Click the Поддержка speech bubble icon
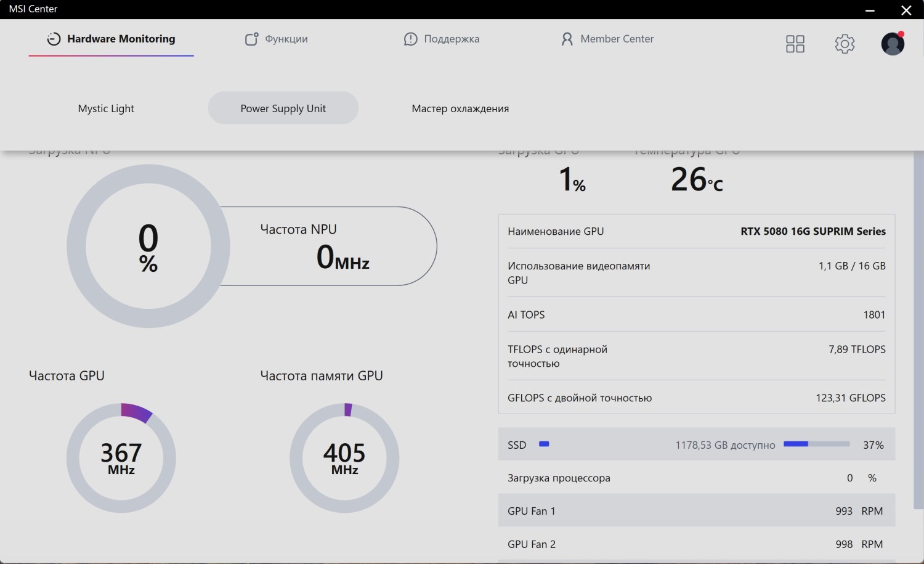 point(410,39)
